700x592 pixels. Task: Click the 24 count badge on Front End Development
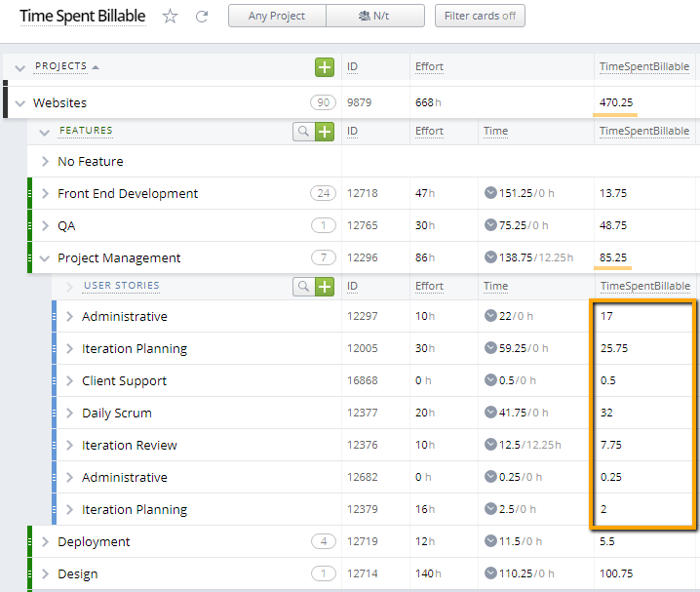324,193
